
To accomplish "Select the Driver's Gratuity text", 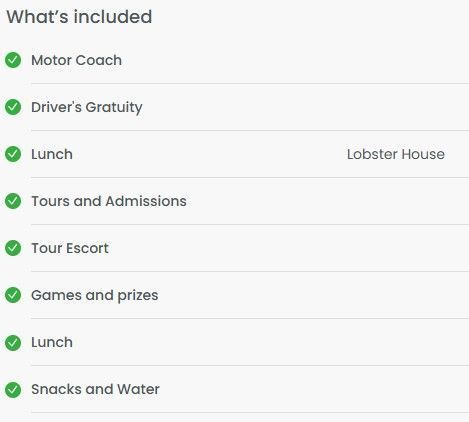I will tap(87, 108).
